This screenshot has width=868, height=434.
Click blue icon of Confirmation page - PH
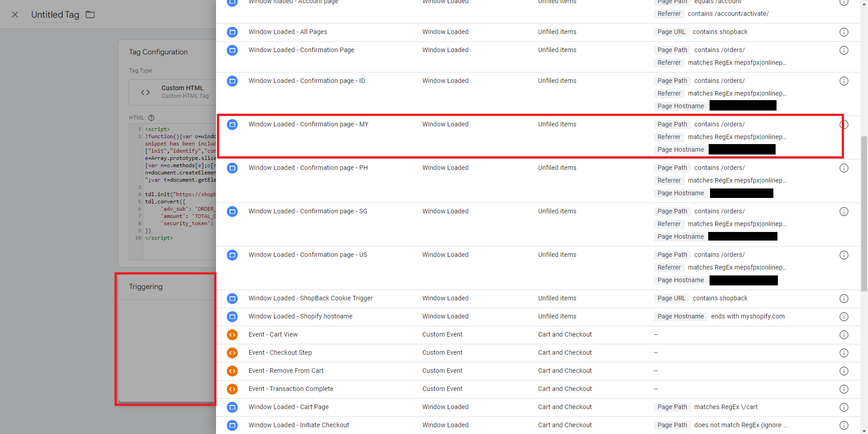pos(232,168)
